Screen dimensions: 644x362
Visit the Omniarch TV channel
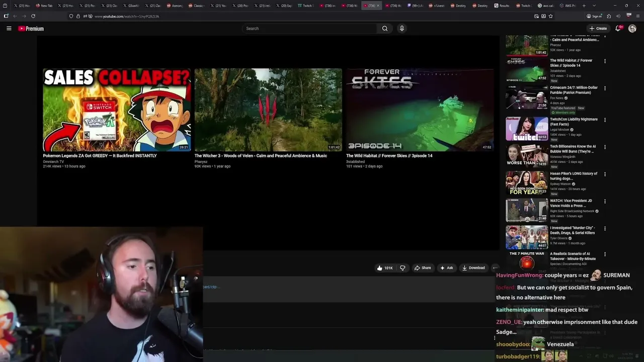click(x=53, y=161)
